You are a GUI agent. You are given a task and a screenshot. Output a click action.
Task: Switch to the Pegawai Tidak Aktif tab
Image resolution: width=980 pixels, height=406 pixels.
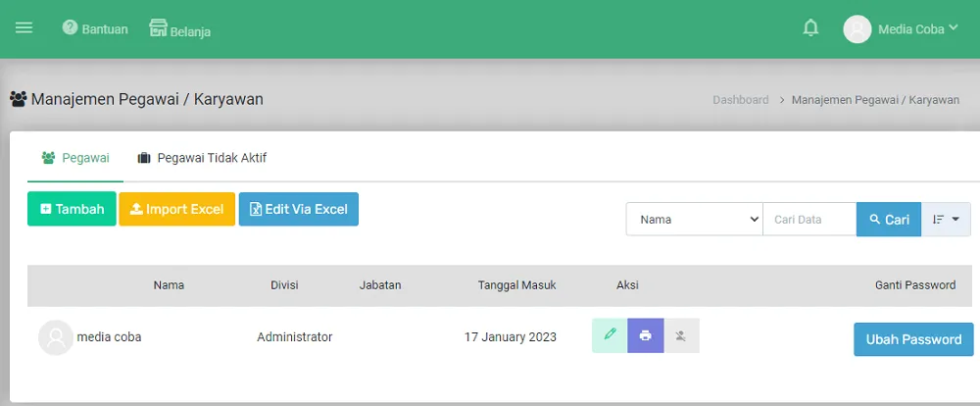pyautogui.click(x=202, y=158)
